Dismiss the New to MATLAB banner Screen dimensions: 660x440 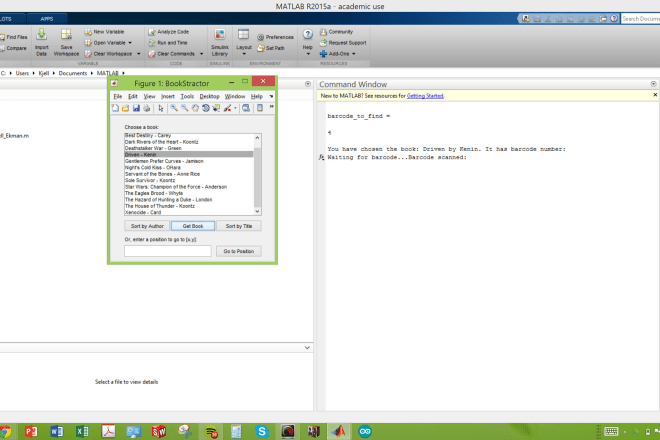(655, 95)
